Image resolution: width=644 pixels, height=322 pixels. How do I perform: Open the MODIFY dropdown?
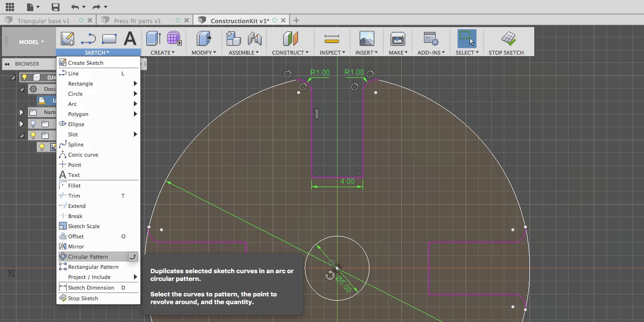(x=204, y=53)
